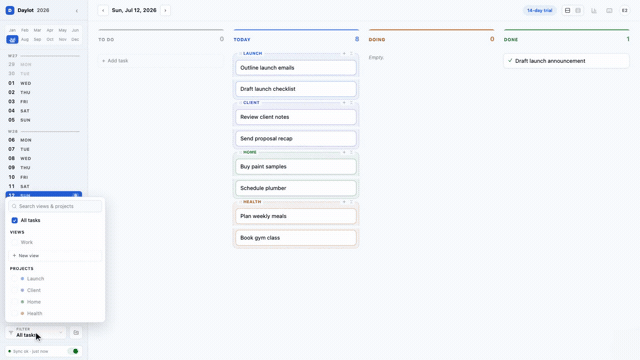Image resolution: width=640 pixels, height=360 pixels.
Task: Open the panel icon beside the chart
Action: (609, 11)
